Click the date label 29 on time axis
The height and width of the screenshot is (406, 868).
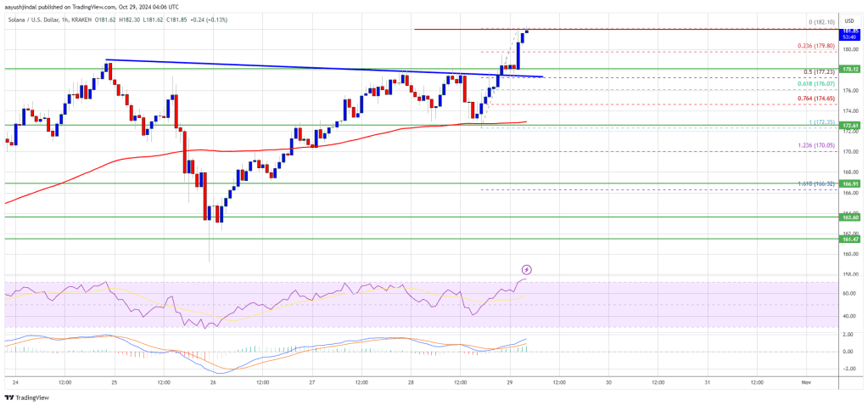(509, 383)
